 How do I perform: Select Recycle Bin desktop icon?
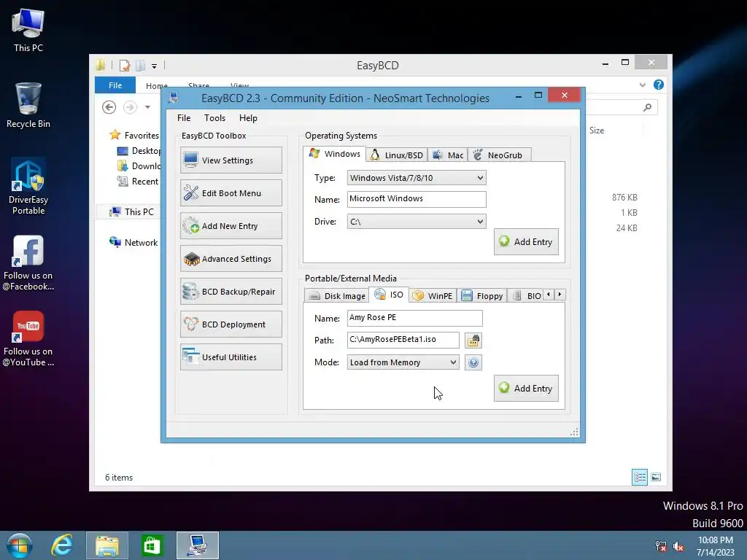[28, 105]
